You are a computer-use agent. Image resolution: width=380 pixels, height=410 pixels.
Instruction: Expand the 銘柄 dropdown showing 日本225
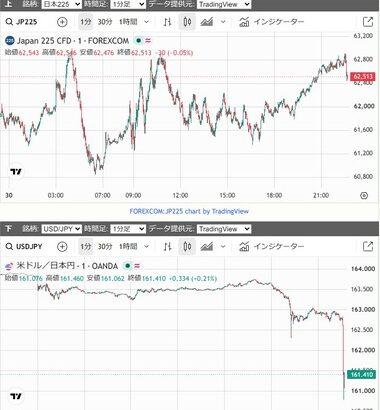pos(62,4)
